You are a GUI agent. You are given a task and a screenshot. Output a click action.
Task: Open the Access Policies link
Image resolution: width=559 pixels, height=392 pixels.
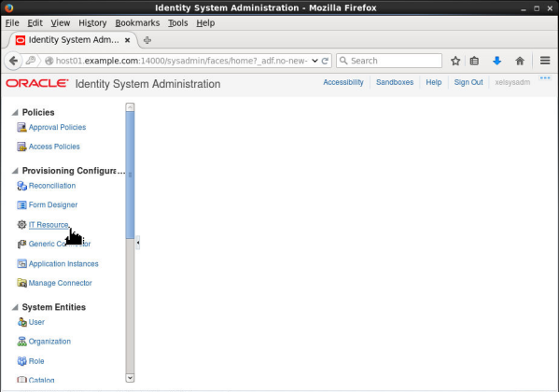pos(54,147)
